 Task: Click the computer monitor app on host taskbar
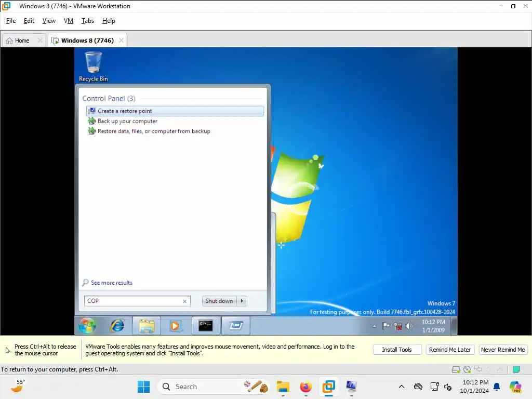[x=351, y=387]
